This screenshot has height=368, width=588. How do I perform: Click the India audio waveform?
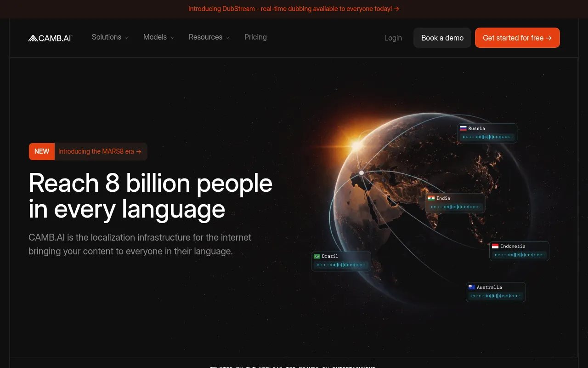pos(455,207)
